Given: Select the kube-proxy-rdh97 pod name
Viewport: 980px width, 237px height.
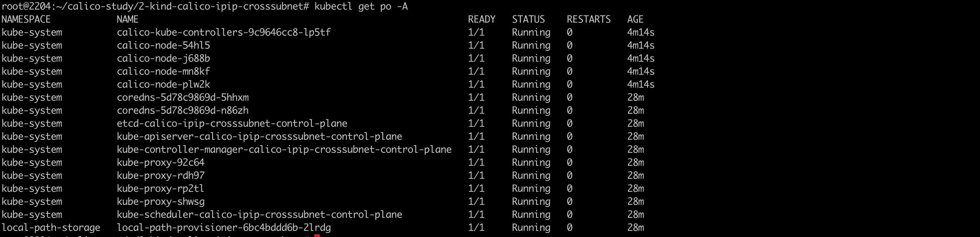Looking at the screenshot, I should pyautogui.click(x=161, y=175).
